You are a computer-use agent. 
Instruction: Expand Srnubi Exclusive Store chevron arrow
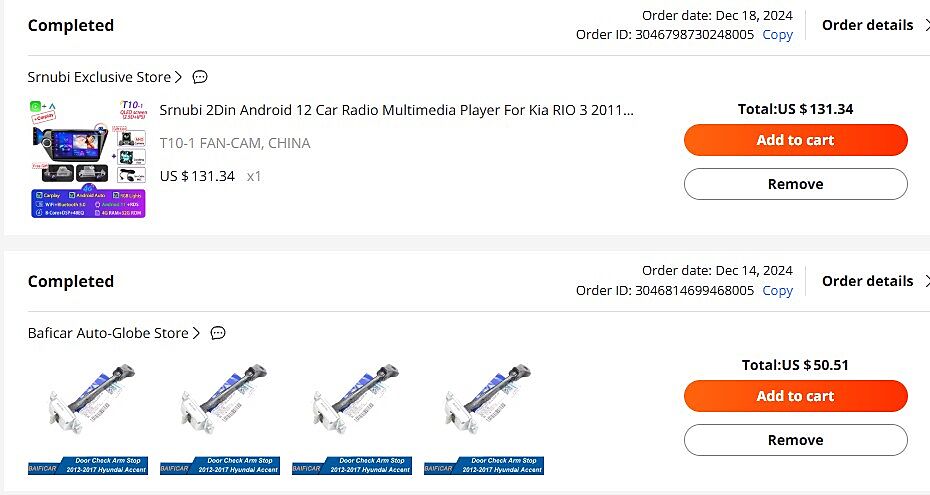click(x=179, y=77)
